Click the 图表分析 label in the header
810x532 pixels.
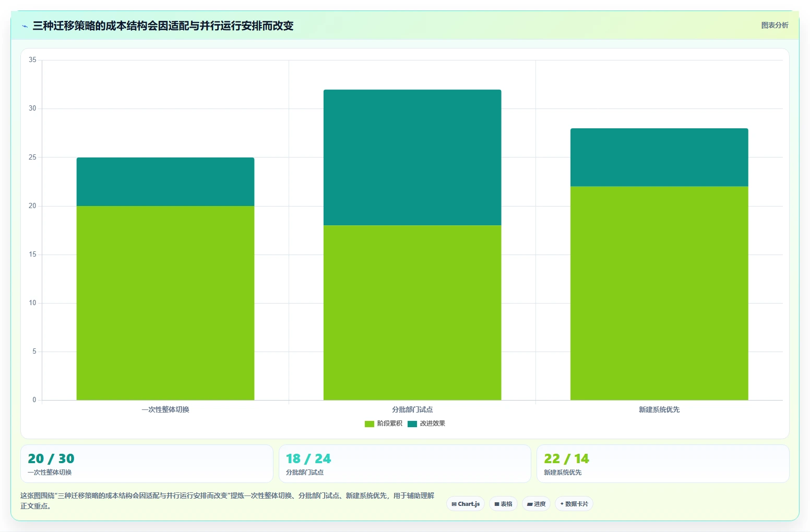click(775, 25)
